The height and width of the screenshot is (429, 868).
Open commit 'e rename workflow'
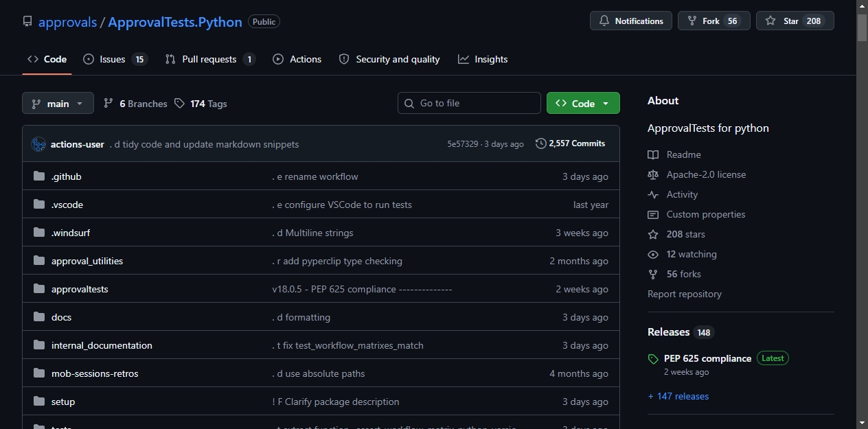coord(315,176)
